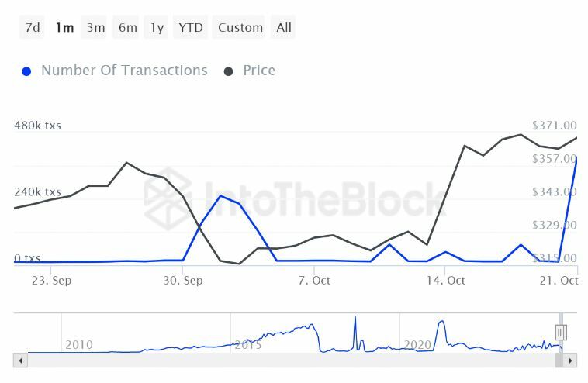The image size is (588, 383).
Task: Jump to 2015 in the navigator timeline
Action: point(248,344)
